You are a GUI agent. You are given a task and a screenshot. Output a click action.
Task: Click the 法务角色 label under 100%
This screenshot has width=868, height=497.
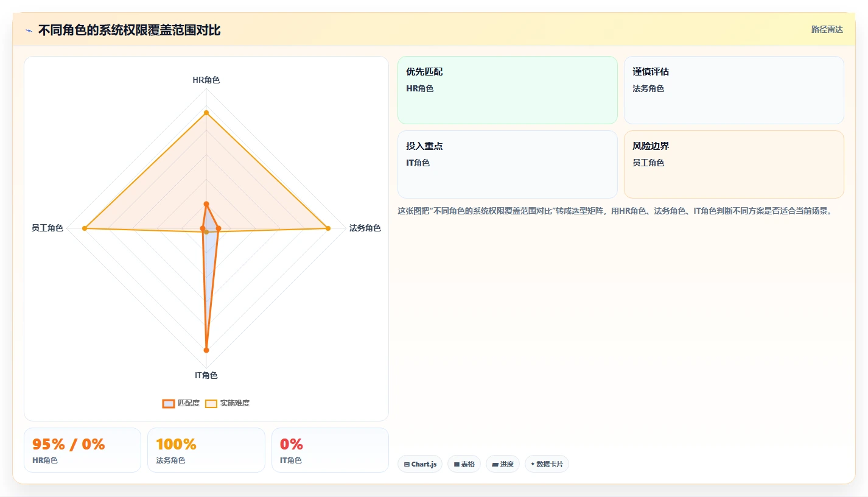pos(170,460)
